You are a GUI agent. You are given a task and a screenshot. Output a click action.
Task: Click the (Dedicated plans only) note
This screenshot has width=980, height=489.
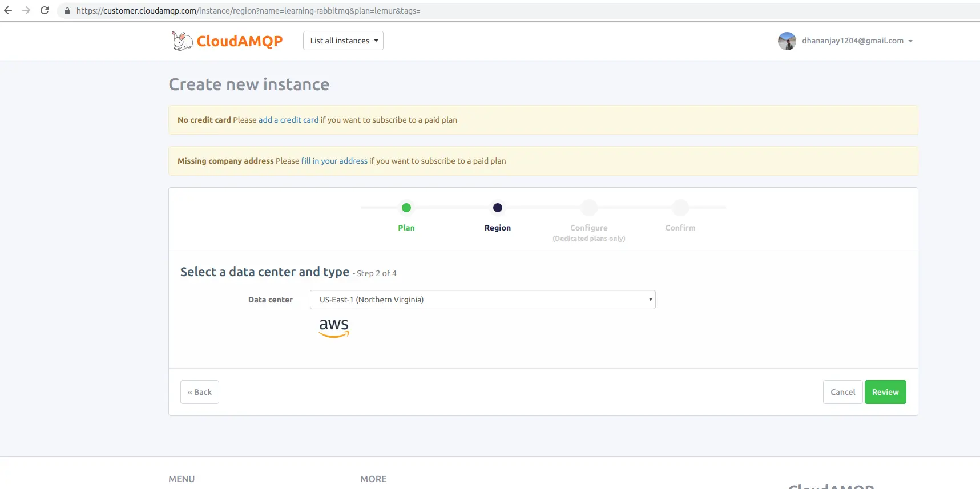tap(589, 239)
